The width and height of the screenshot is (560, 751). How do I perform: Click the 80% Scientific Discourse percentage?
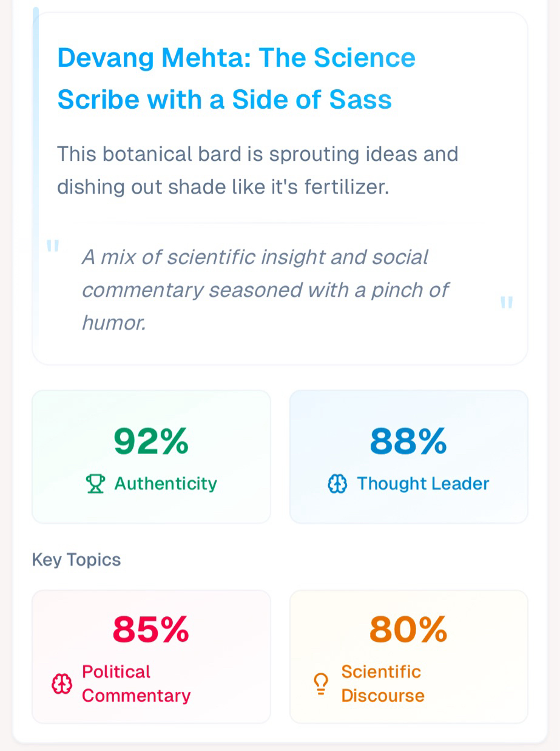(x=408, y=630)
